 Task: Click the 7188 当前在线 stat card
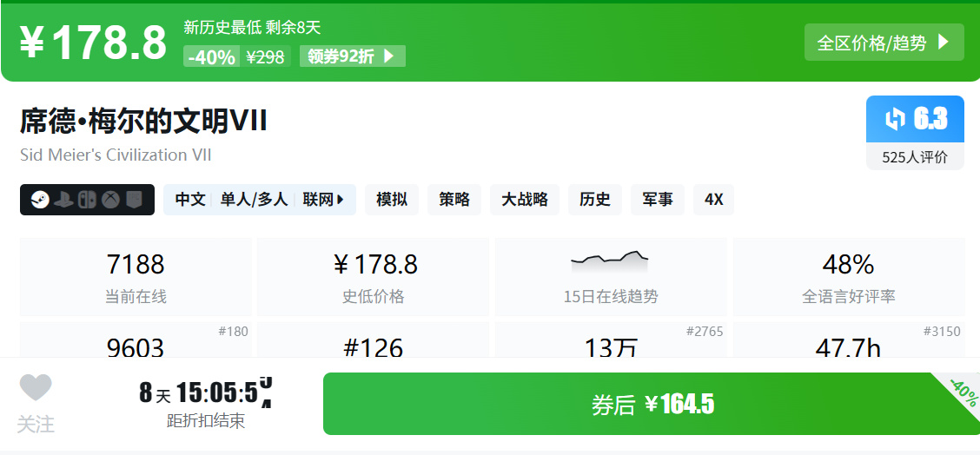136,277
